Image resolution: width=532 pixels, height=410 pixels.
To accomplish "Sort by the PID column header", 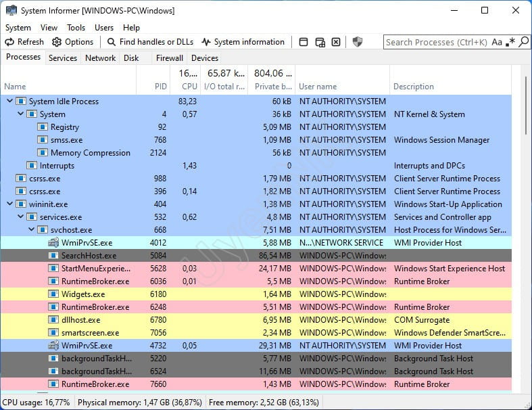I will click(x=153, y=87).
